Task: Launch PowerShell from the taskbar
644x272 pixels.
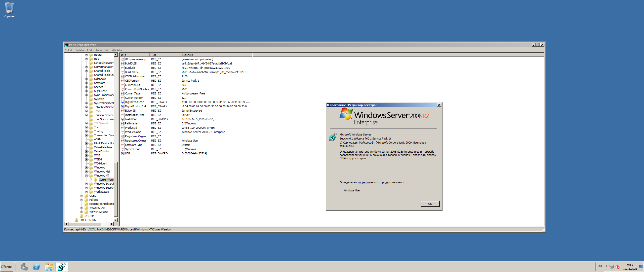Action: coord(36,266)
